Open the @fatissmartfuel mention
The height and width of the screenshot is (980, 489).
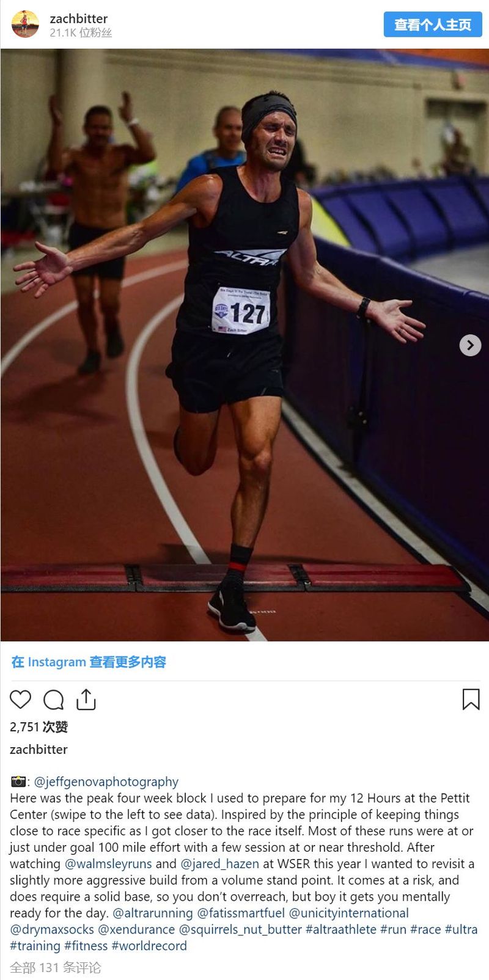click(241, 913)
